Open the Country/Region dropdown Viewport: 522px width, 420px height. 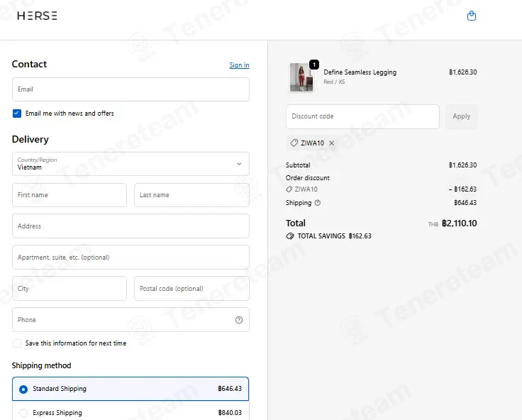130,164
